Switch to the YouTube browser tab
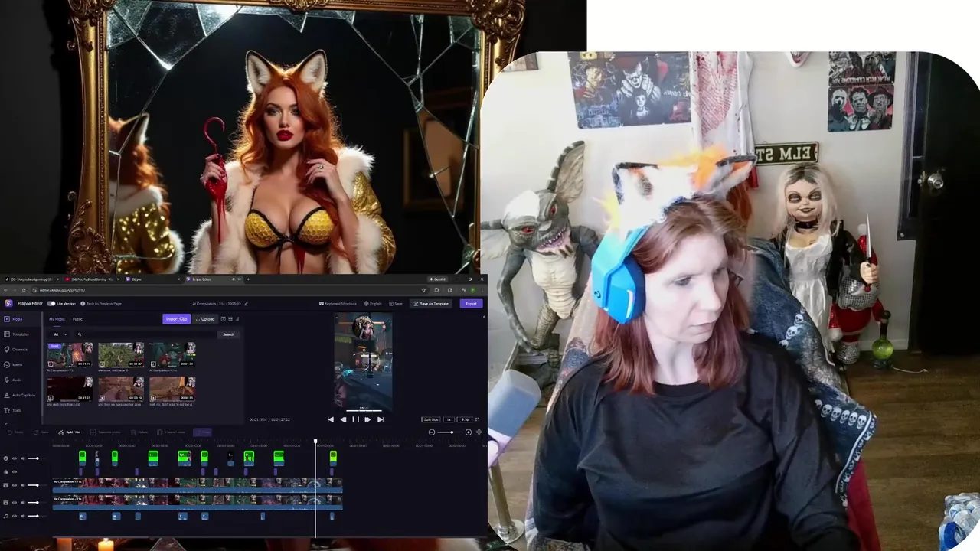This screenshot has height=551, width=980. 92,279
